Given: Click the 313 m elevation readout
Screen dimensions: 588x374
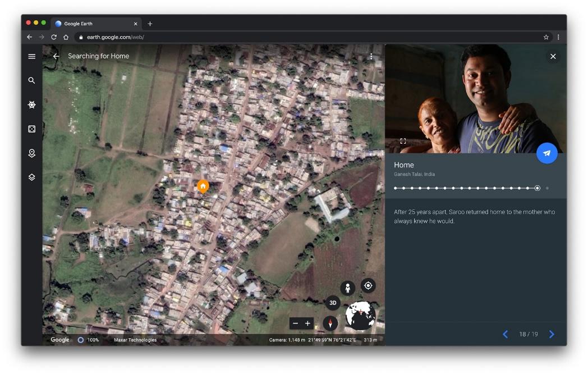Looking at the screenshot, I should tap(370, 340).
